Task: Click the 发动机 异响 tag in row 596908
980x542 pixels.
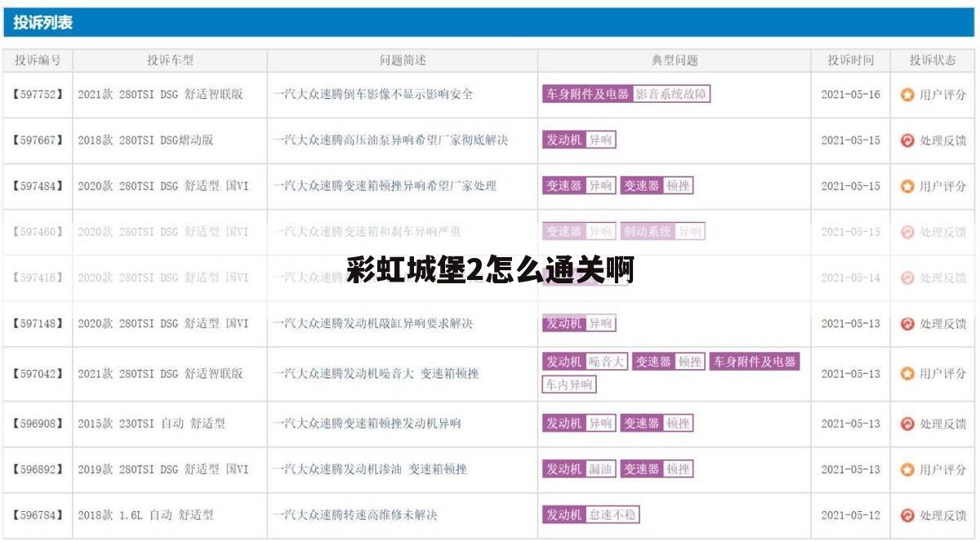Action: tap(579, 424)
